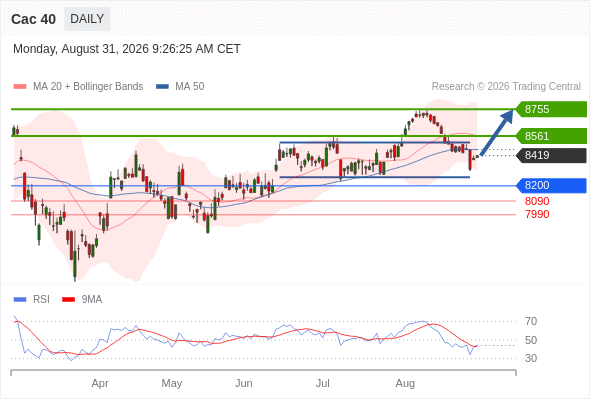The width and height of the screenshot is (590, 400).
Task: Toggle the 9MA legend entry
Action: pos(82,300)
